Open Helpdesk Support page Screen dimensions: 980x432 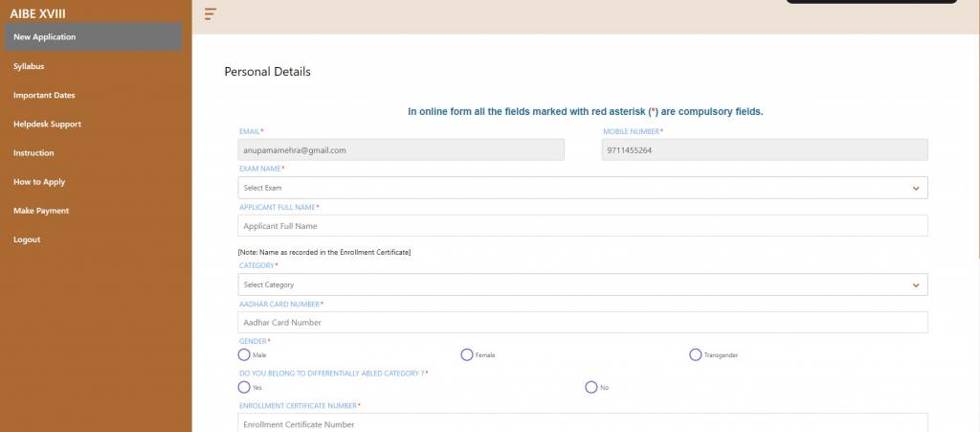click(x=47, y=124)
